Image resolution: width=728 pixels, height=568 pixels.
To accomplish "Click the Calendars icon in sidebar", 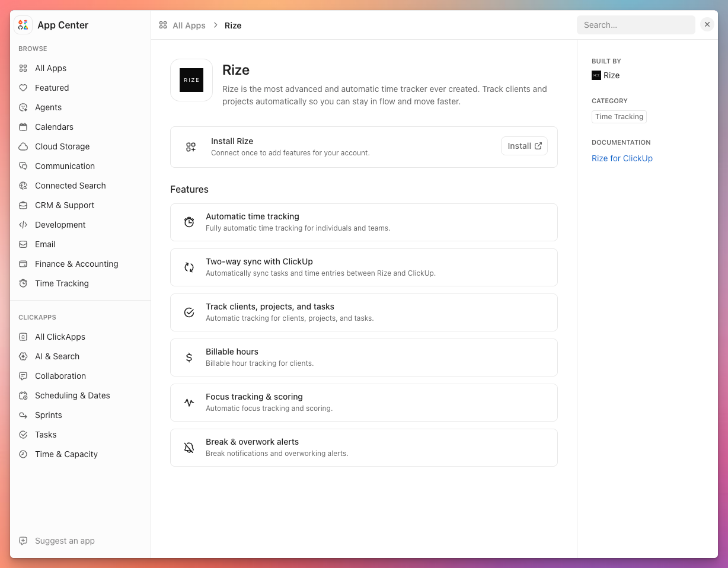I will click(23, 127).
